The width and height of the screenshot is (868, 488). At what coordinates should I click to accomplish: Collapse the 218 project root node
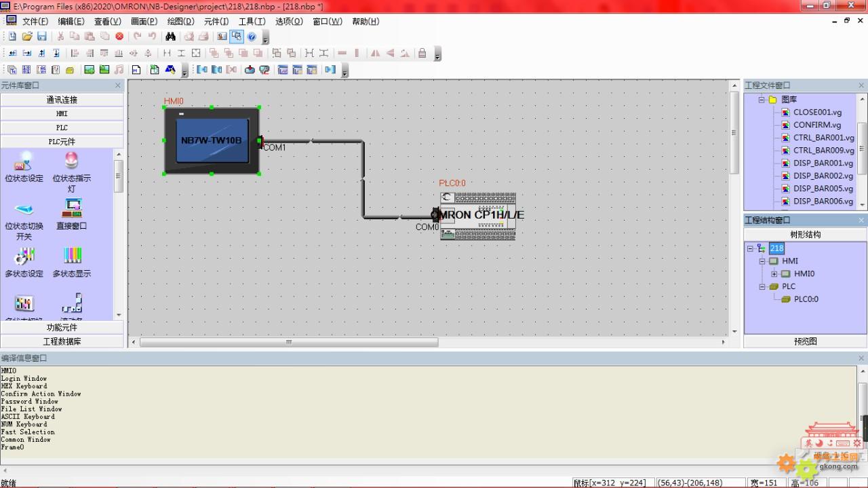(x=750, y=248)
